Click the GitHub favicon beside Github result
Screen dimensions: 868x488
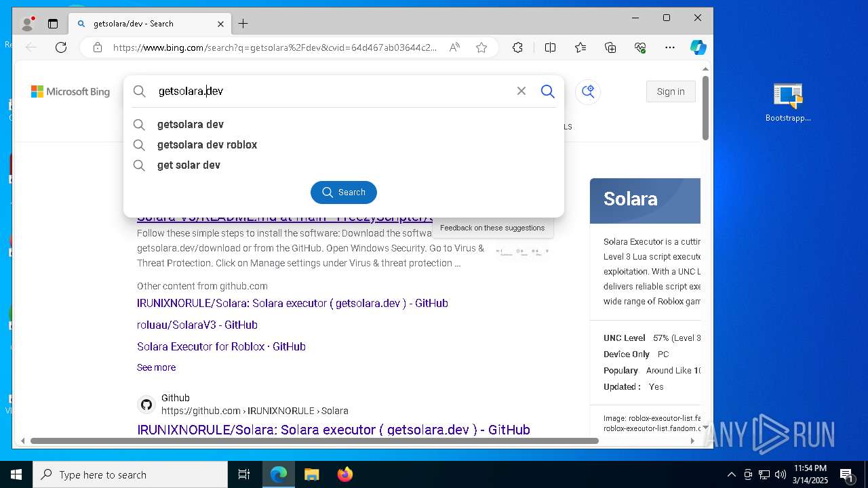coord(146,405)
